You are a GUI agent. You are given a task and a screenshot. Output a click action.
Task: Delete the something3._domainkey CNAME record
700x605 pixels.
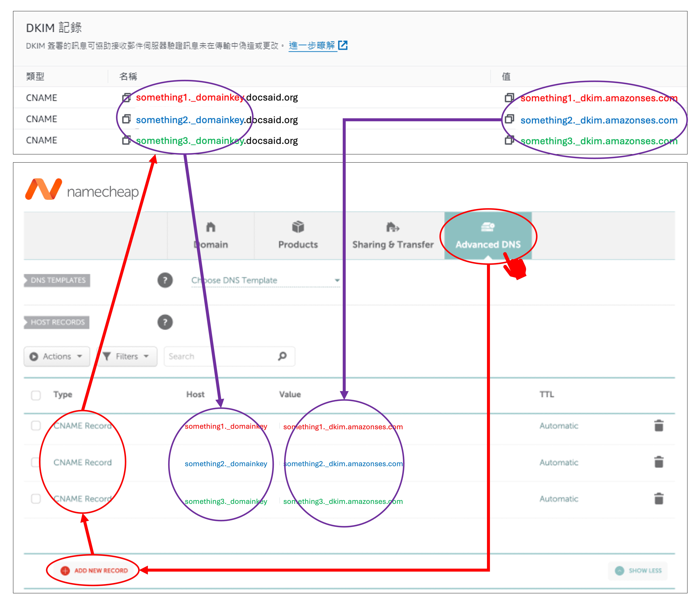pyautogui.click(x=659, y=499)
